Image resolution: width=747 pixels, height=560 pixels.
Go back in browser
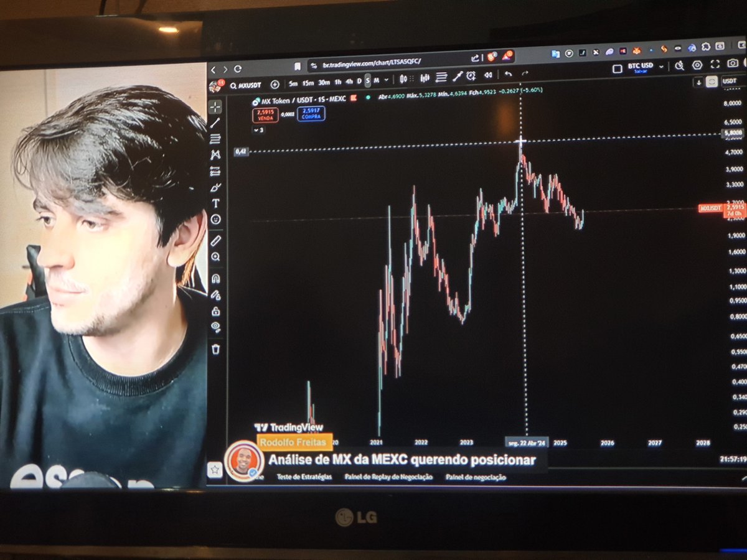214,70
